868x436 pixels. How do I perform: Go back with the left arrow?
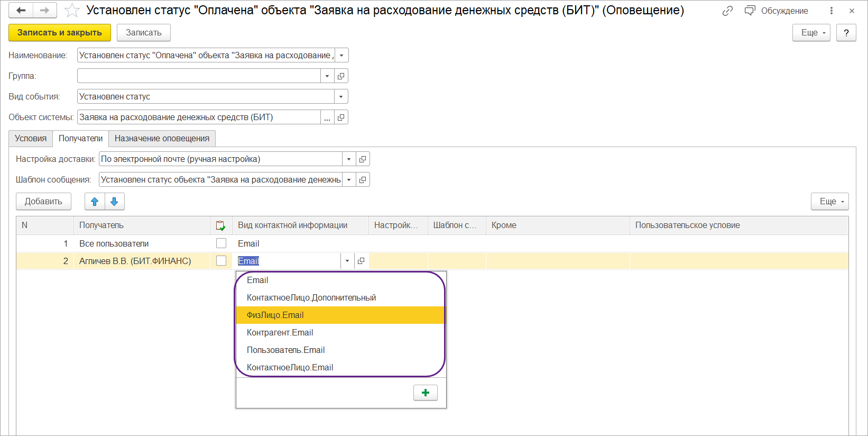(x=21, y=11)
